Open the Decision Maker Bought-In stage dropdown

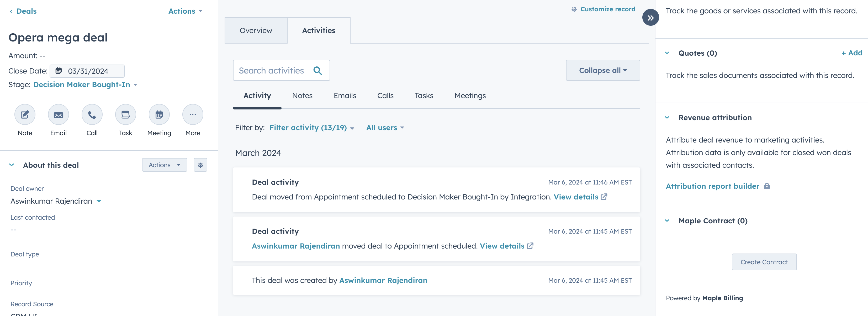coord(85,85)
